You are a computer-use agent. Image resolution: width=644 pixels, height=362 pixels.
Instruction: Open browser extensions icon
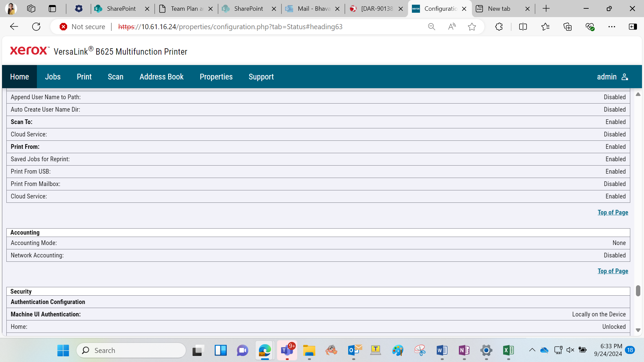click(499, 27)
